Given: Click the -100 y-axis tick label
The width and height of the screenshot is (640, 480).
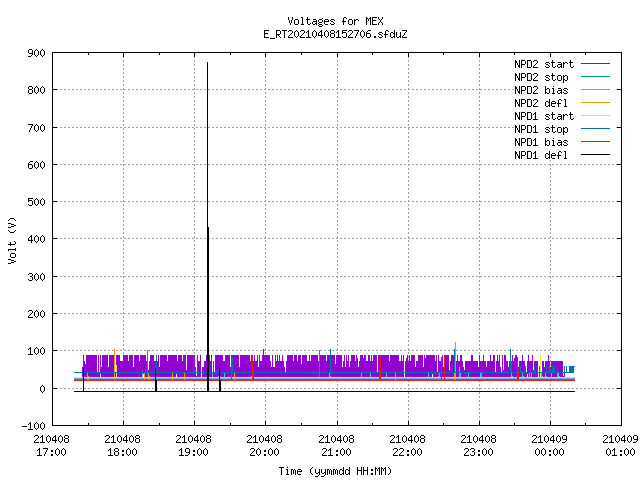Looking at the screenshot, I should tap(33, 426).
